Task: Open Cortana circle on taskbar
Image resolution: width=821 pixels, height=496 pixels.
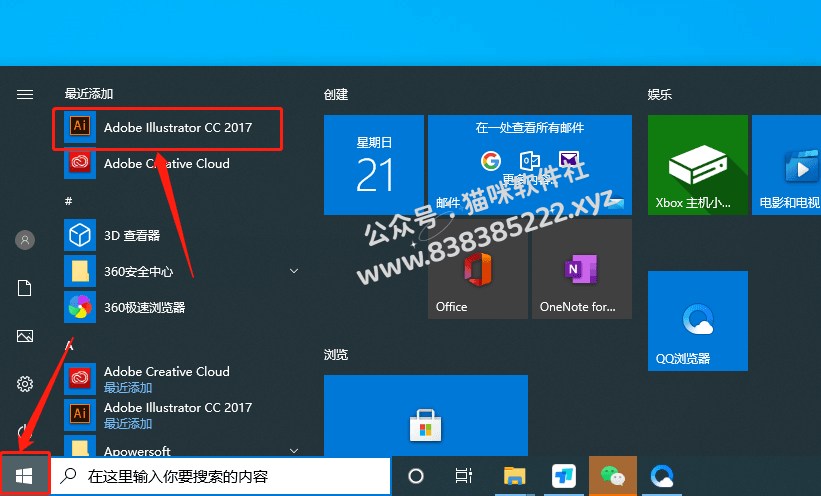Action: 416,476
